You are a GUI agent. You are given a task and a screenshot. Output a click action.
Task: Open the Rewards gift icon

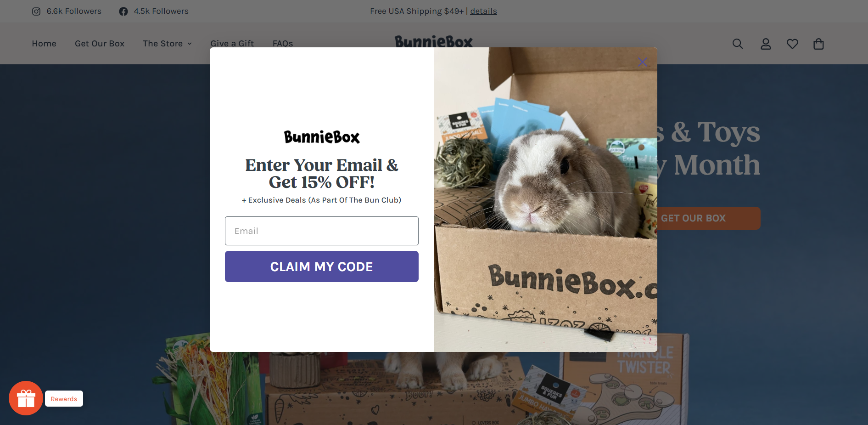pyautogui.click(x=26, y=398)
